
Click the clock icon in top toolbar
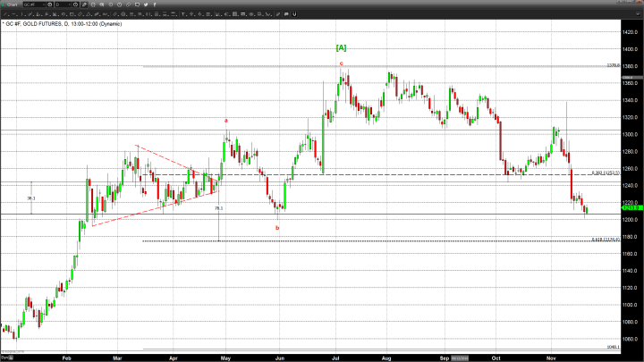pos(120,4)
